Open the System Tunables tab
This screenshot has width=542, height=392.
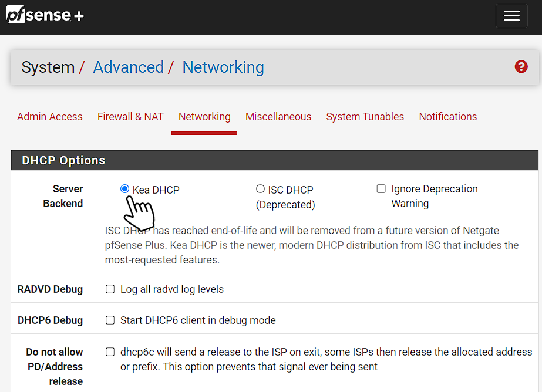(365, 116)
